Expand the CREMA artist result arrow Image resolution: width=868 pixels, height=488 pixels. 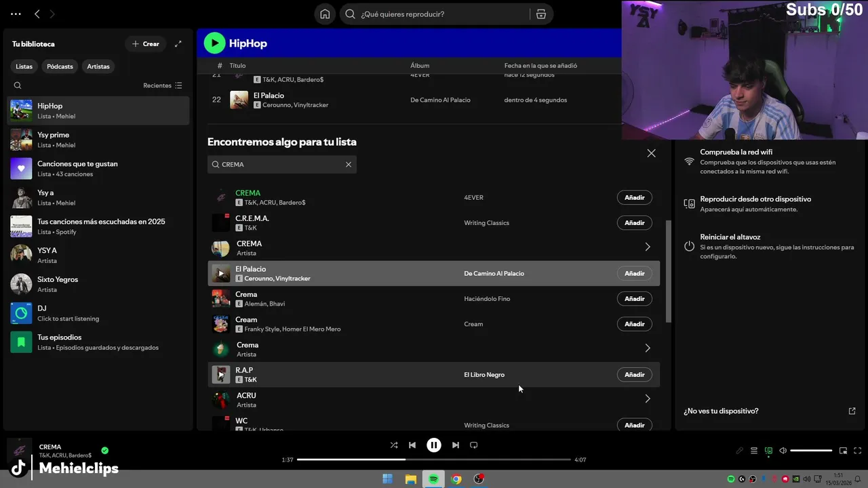[x=648, y=247]
